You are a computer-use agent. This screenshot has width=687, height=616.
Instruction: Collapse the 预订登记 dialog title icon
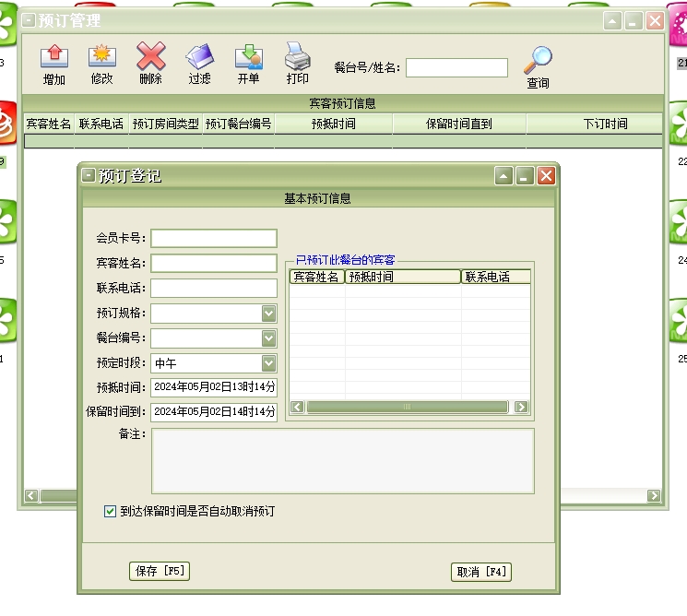point(89,175)
